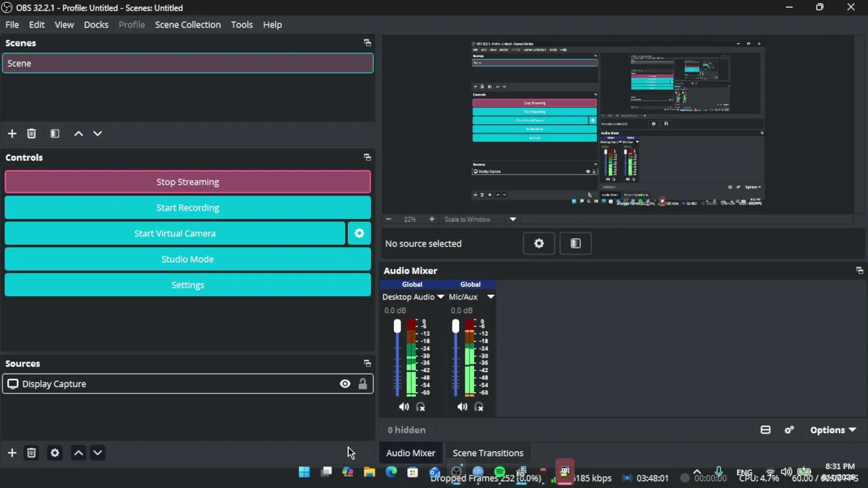Click the '0 hidden' label in Audio Mixer
This screenshot has height=488, width=868.
tap(407, 430)
